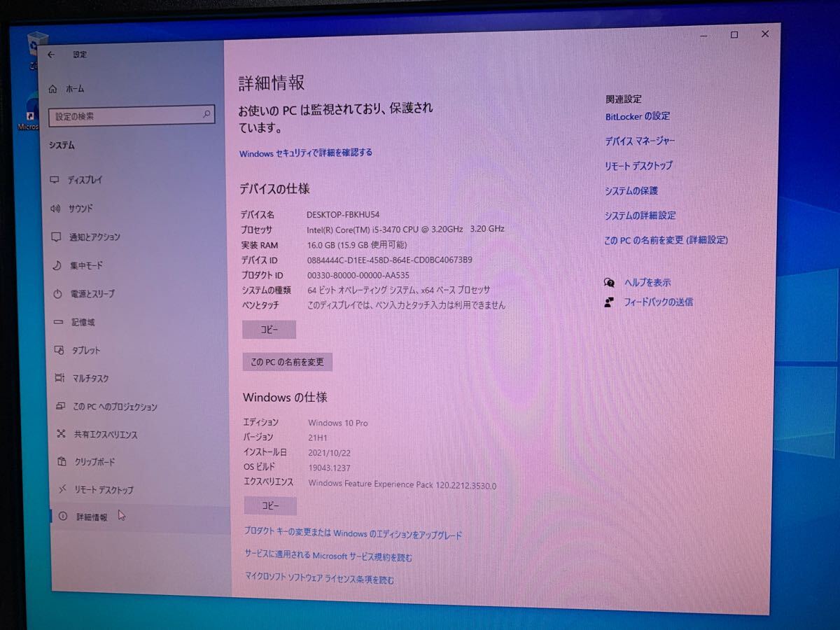Open システムの詳細設定 link
The height and width of the screenshot is (630, 840).
[x=640, y=216]
